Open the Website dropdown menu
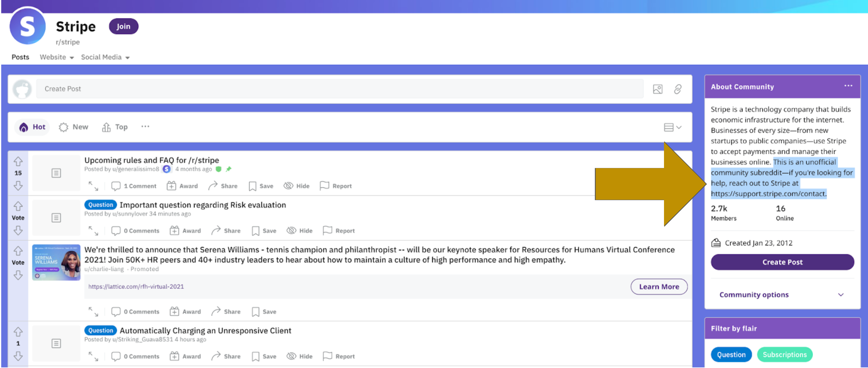868x368 pixels. tap(57, 57)
